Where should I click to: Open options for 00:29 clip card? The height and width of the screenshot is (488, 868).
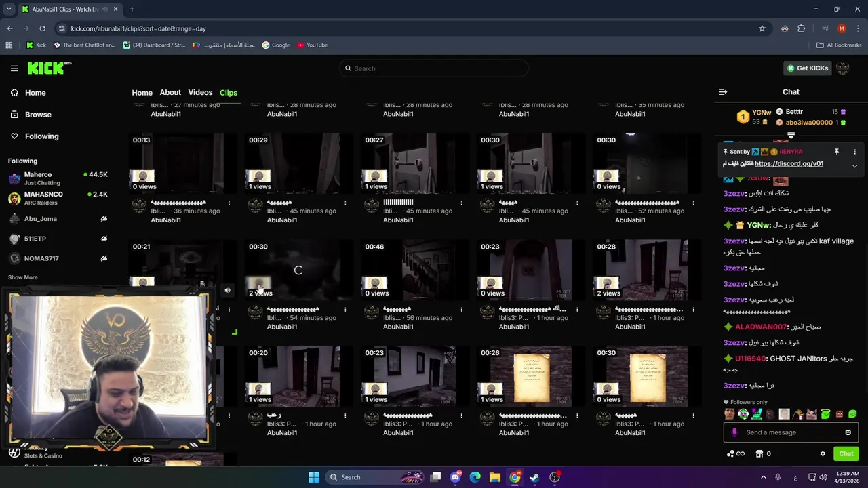[344, 203]
